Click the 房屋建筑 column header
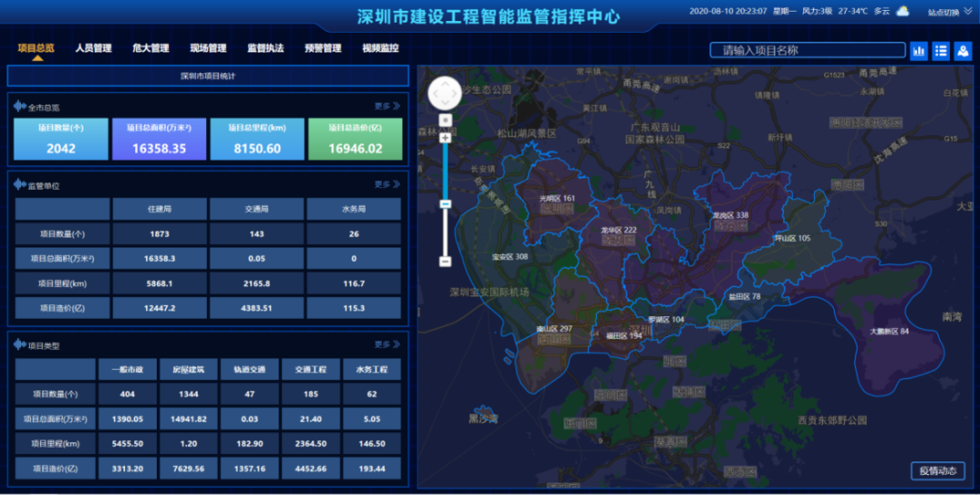 click(189, 370)
